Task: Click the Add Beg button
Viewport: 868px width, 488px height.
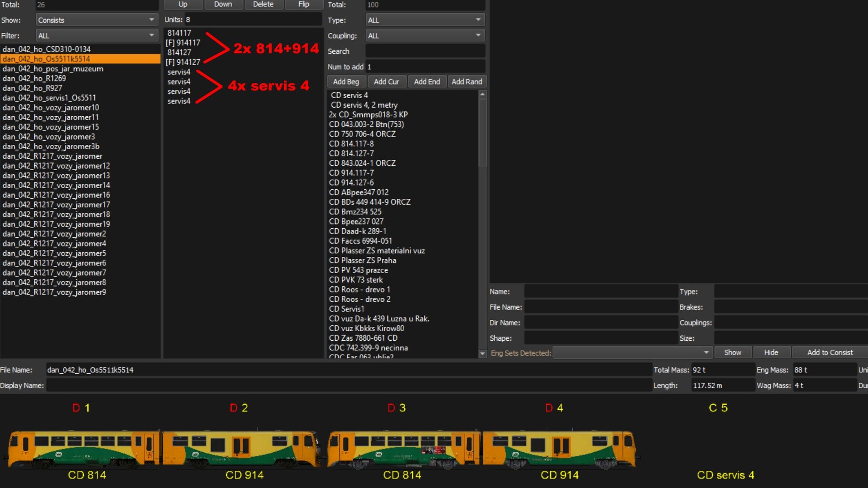Action: click(x=346, y=82)
